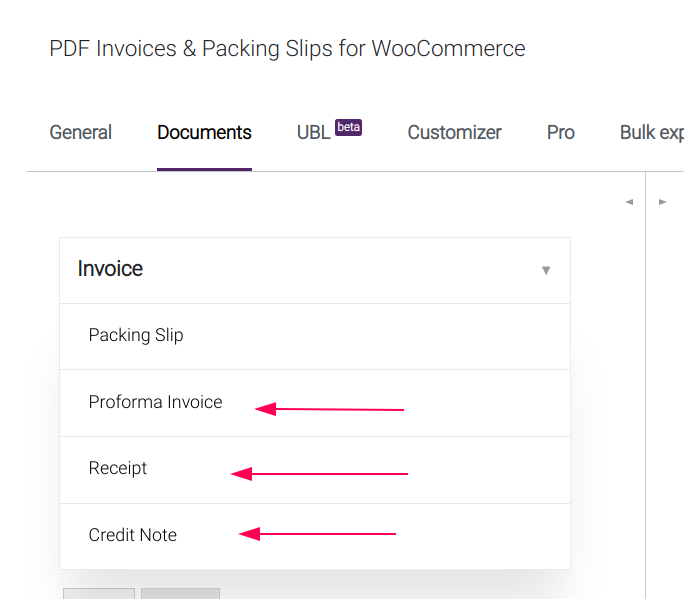Click the Documents tab
The image size is (684, 599).
(204, 133)
